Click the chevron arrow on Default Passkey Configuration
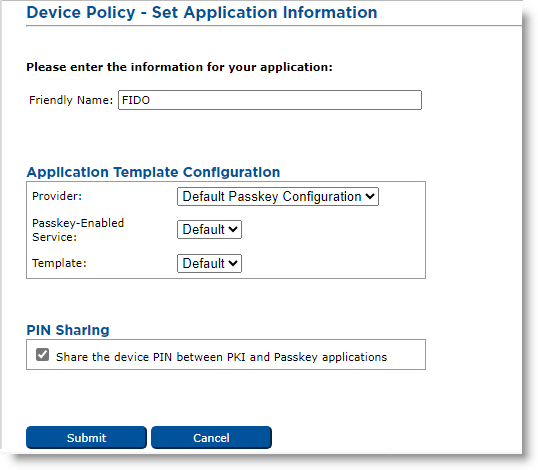This screenshot has height=470, width=538. [x=370, y=197]
